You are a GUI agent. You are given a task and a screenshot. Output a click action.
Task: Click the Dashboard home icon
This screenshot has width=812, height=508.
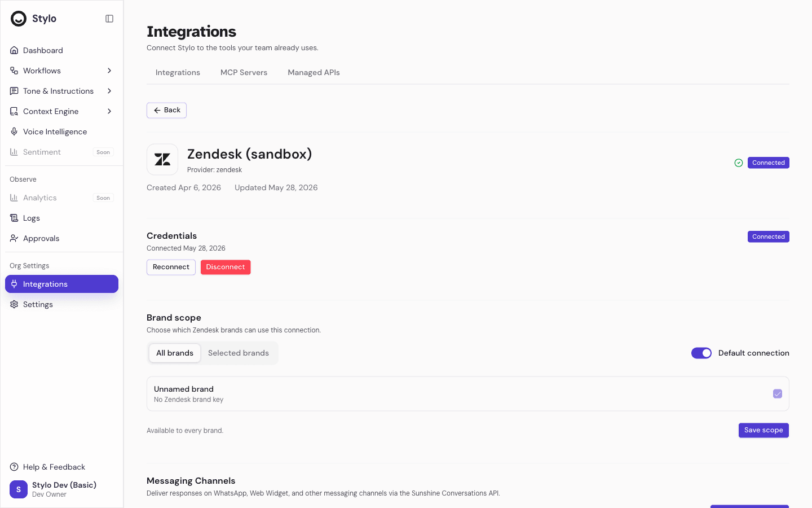14,50
